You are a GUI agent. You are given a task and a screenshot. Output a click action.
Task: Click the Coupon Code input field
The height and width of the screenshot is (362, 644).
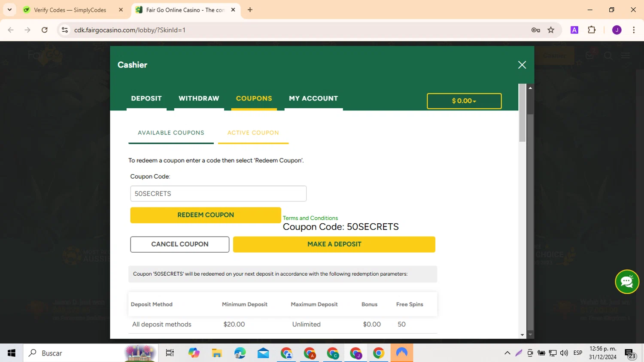pyautogui.click(x=218, y=194)
